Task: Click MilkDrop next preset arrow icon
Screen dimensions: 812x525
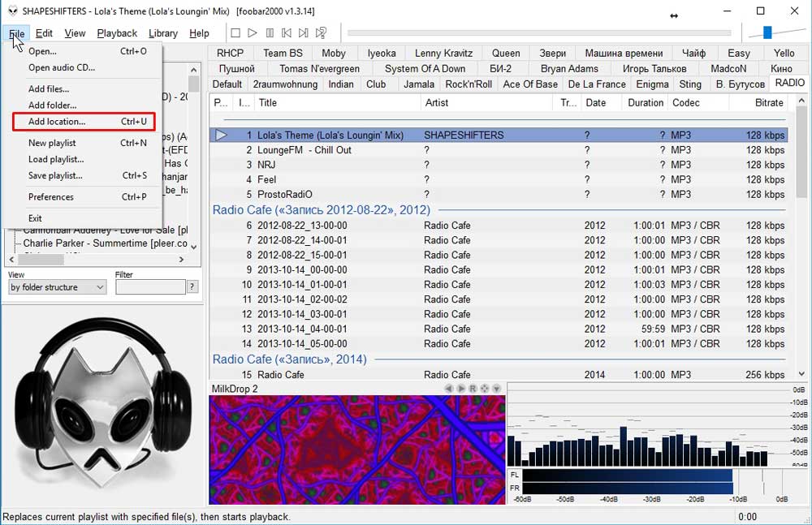Action: coord(460,389)
